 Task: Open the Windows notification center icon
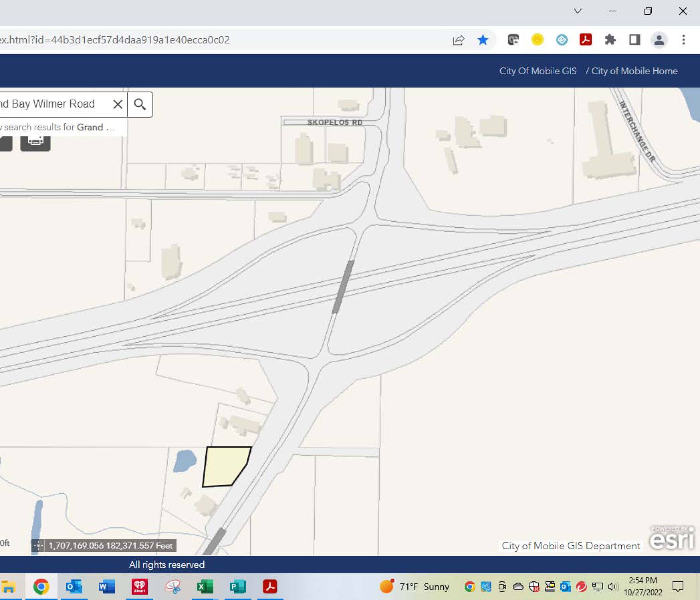tap(678, 587)
